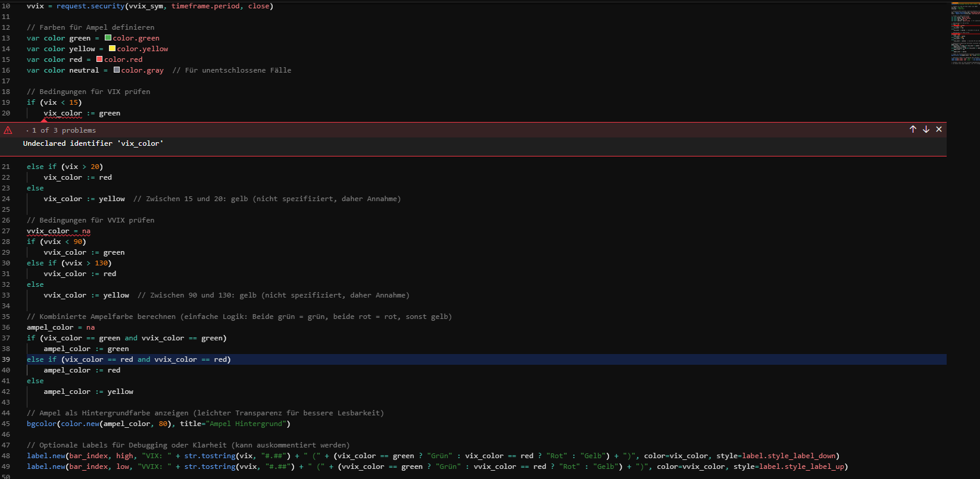Image resolution: width=980 pixels, height=479 pixels.
Task: Jump to next problem with down arrow
Action: pyautogui.click(x=926, y=130)
